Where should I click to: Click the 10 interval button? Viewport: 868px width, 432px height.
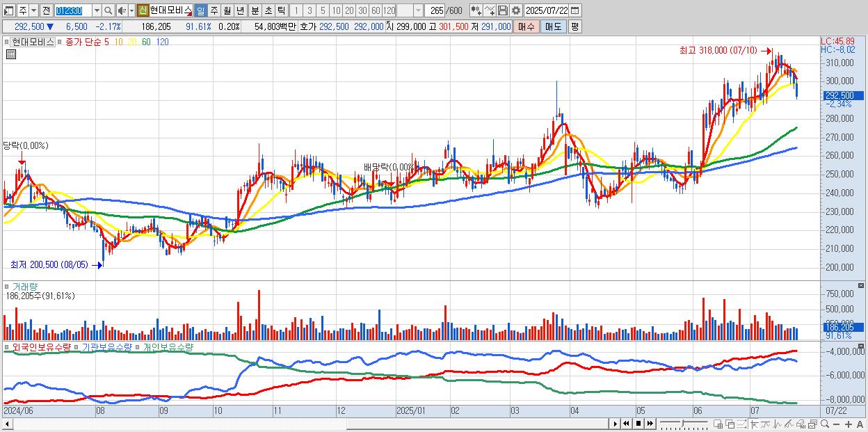click(x=336, y=10)
